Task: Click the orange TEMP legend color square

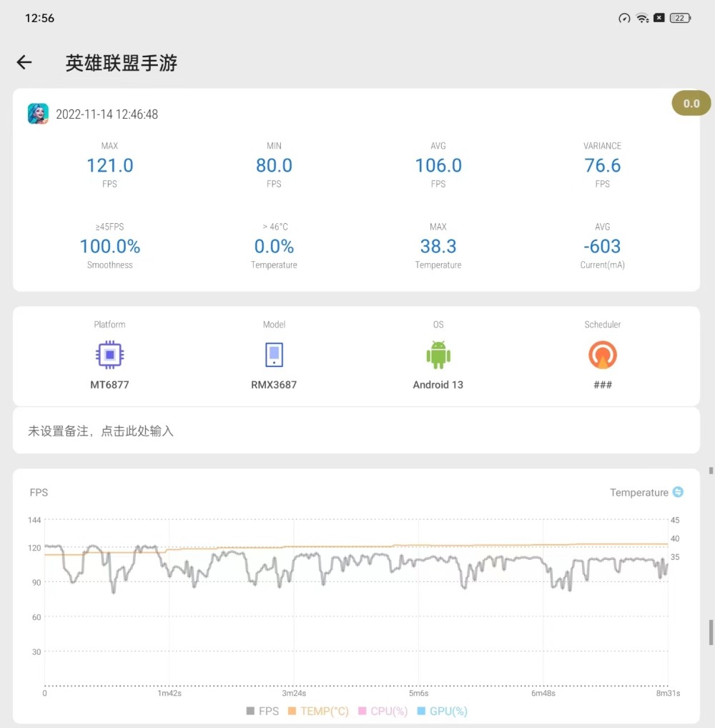Action: (x=292, y=711)
